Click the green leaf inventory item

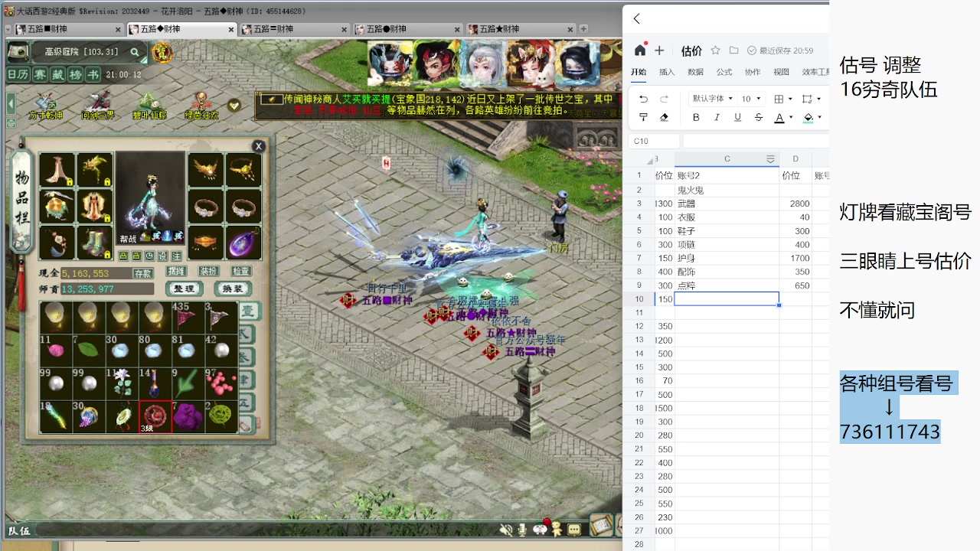pyautogui.click(x=89, y=350)
